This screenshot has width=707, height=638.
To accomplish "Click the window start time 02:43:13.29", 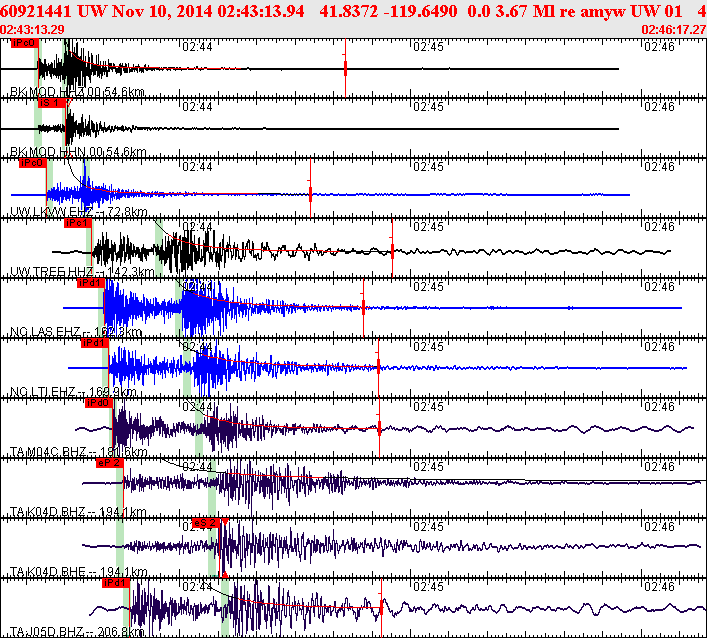I will click(32, 30).
